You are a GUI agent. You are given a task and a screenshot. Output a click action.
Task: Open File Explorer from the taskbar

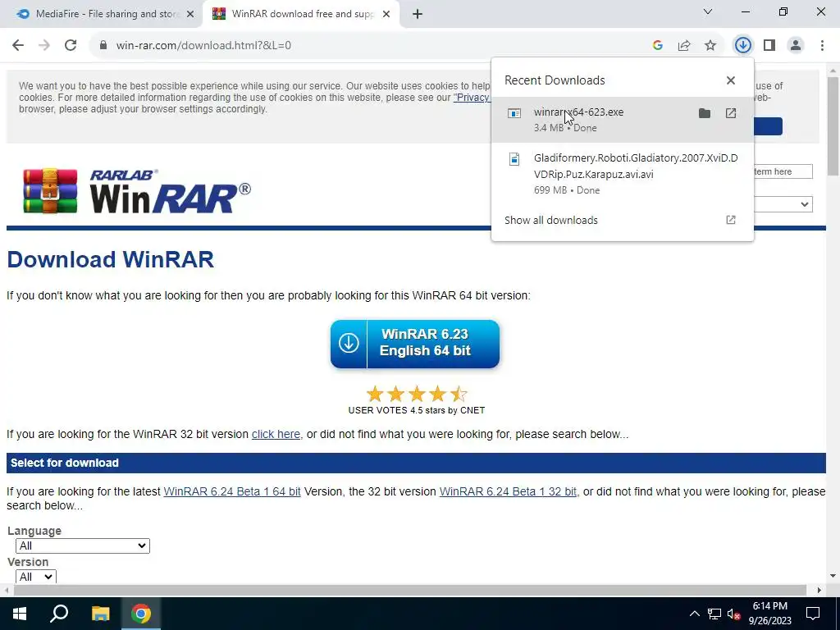point(100,614)
